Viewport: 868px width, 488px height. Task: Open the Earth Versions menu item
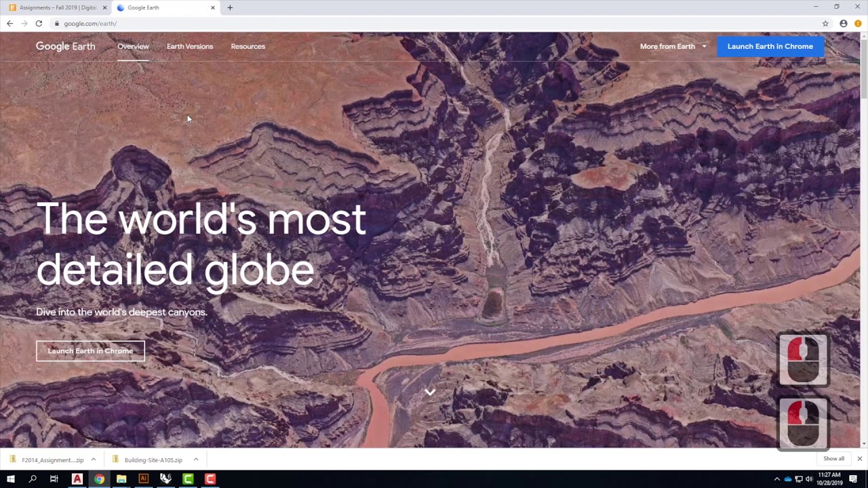190,46
